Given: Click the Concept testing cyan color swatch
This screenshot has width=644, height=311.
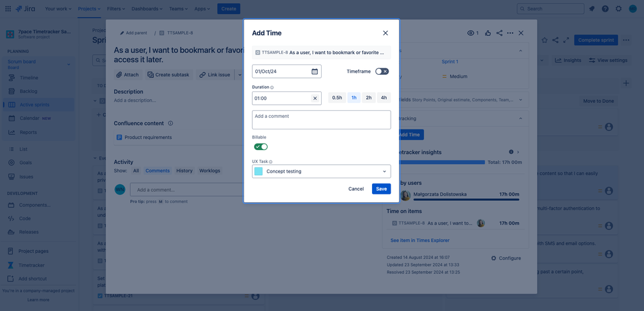Looking at the screenshot, I should 259,171.
